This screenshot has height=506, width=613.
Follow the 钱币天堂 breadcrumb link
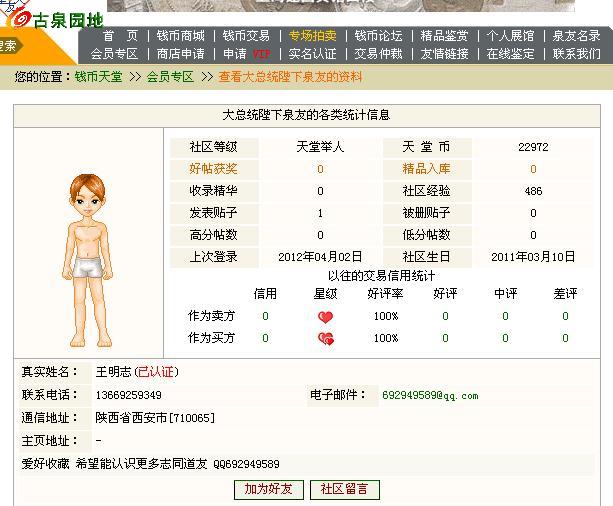click(x=99, y=77)
